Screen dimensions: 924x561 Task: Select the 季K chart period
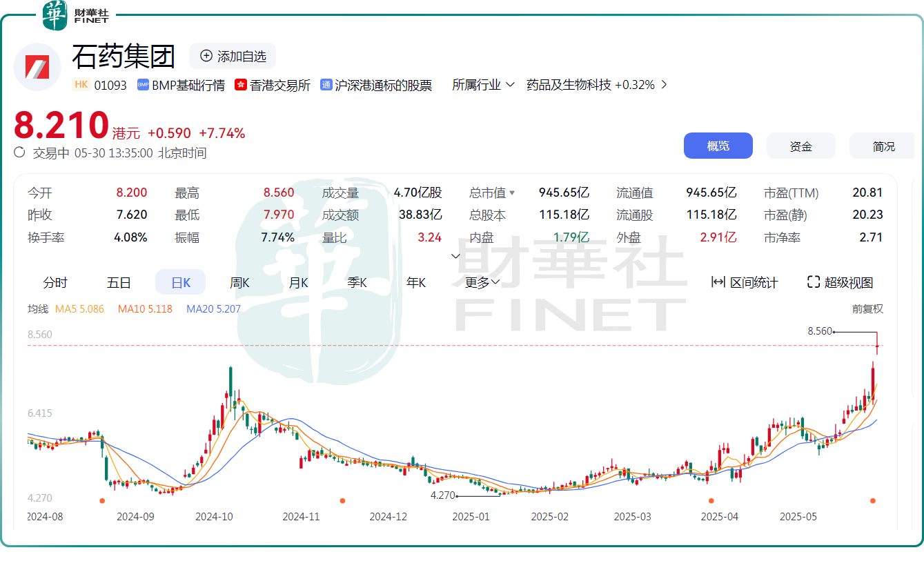357,282
